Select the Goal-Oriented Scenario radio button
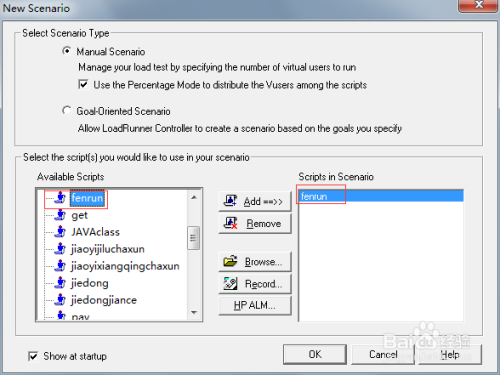The image size is (500, 375). point(67,110)
